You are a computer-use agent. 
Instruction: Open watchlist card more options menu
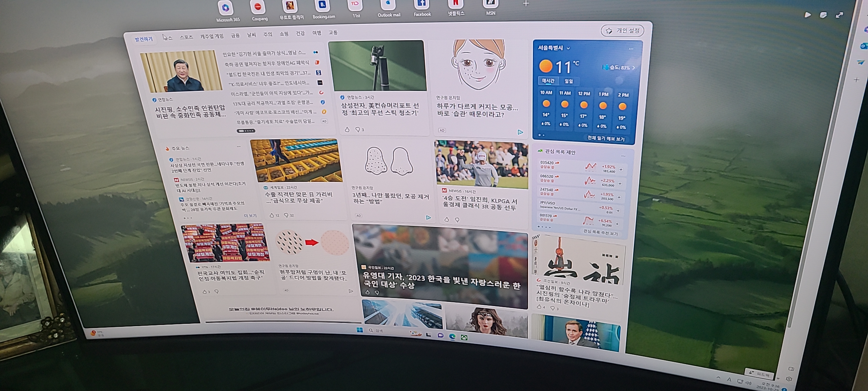(623, 156)
